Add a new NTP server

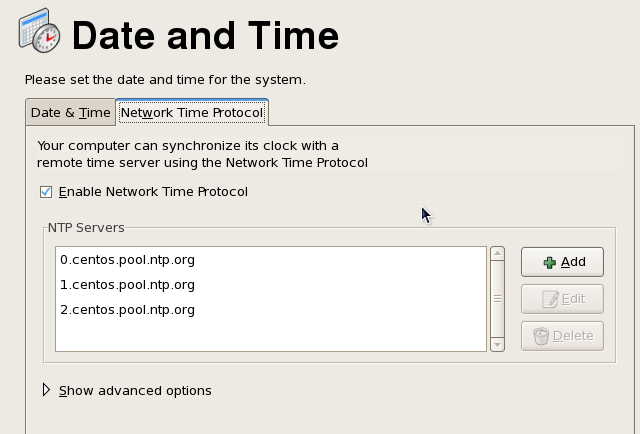(562, 262)
